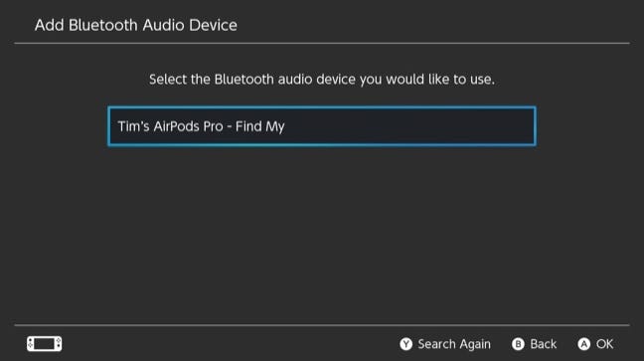The width and height of the screenshot is (644, 361).
Task: Click the Add Bluetooth Audio Device title
Action: click(136, 25)
